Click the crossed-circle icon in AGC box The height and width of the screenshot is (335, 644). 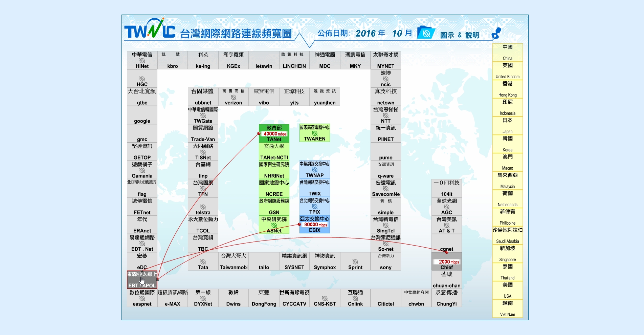point(447,207)
